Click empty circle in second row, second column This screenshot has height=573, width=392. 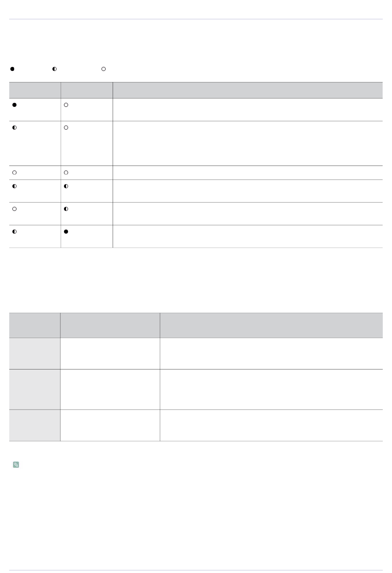[66, 128]
